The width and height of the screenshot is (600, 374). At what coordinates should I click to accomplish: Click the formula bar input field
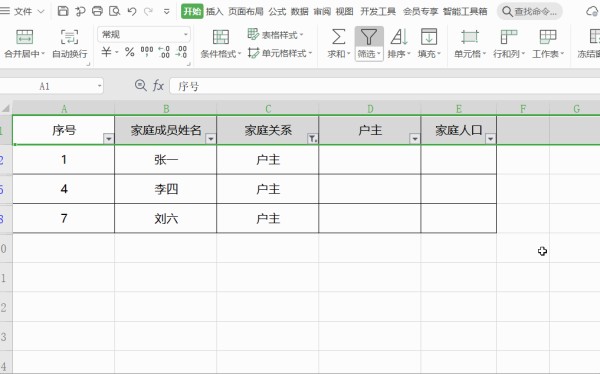coord(385,86)
